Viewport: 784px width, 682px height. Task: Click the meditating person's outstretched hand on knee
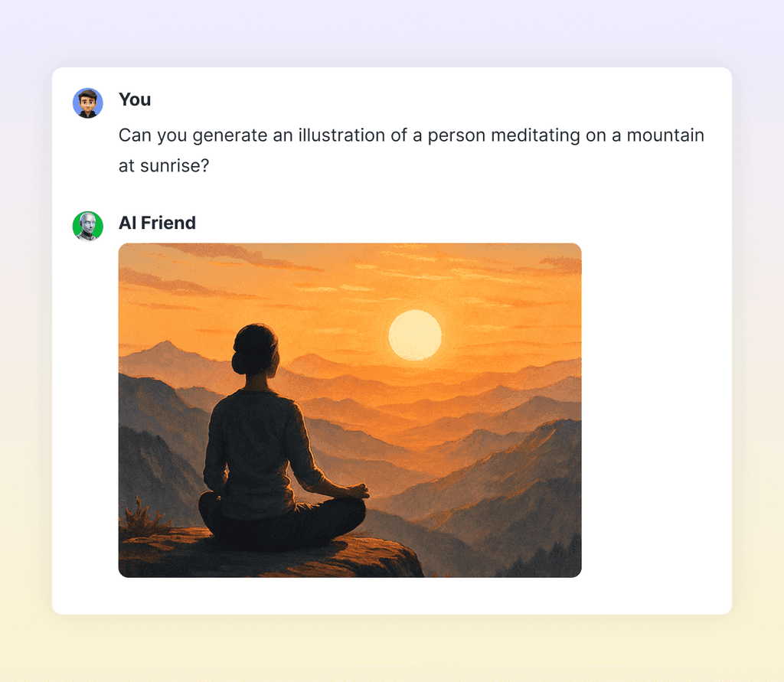[358, 491]
